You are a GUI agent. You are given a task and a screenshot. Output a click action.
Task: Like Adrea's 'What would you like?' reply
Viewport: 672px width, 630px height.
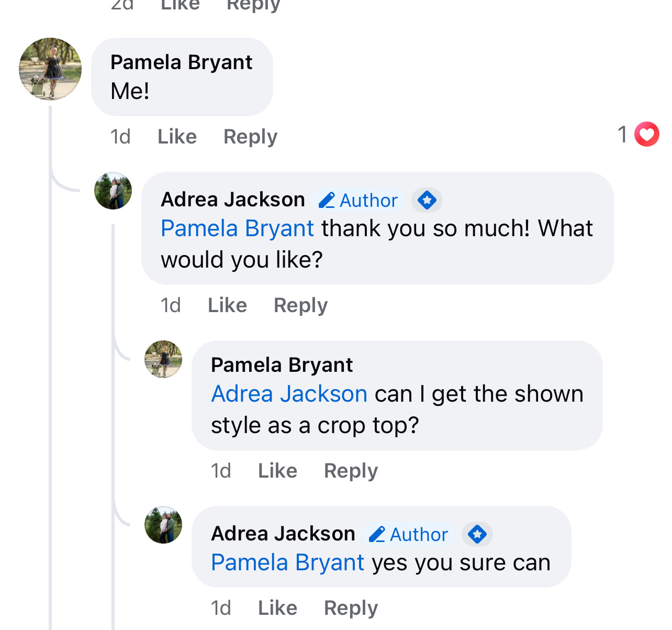click(x=227, y=305)
